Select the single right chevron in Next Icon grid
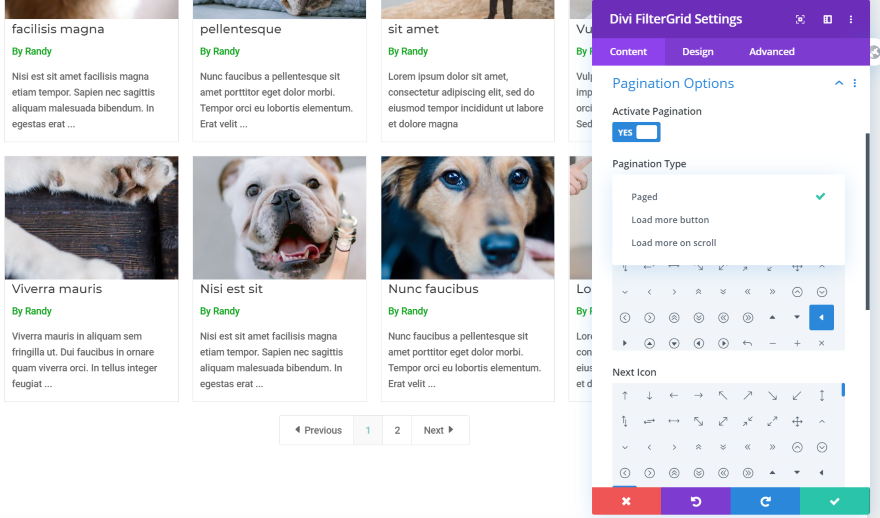 (674, 447)
